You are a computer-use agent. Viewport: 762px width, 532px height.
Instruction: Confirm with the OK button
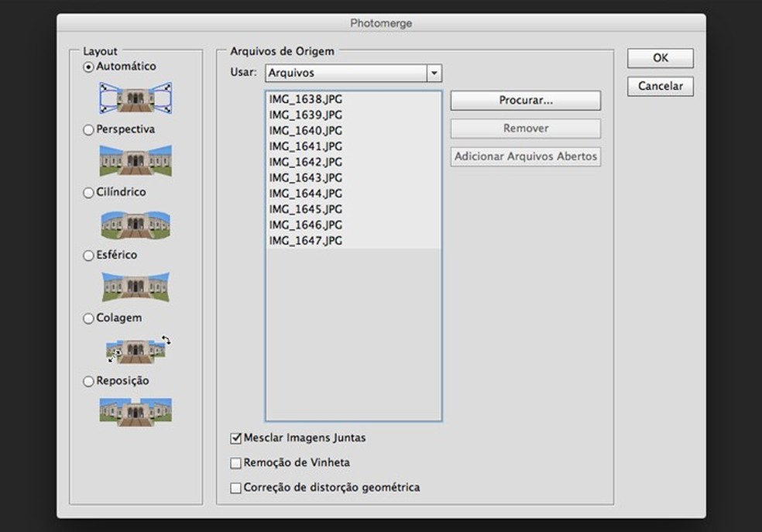click(x=660, y=58)
